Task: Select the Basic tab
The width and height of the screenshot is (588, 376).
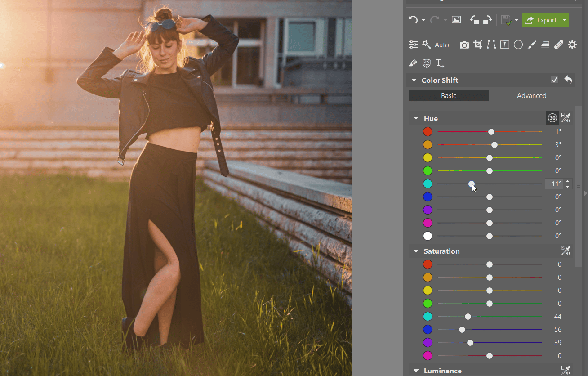Action: [448, 96]
